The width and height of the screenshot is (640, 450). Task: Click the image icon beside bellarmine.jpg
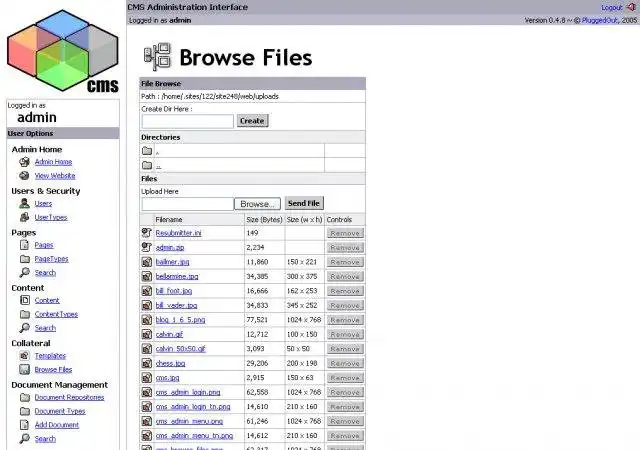(x=147, y=276)
